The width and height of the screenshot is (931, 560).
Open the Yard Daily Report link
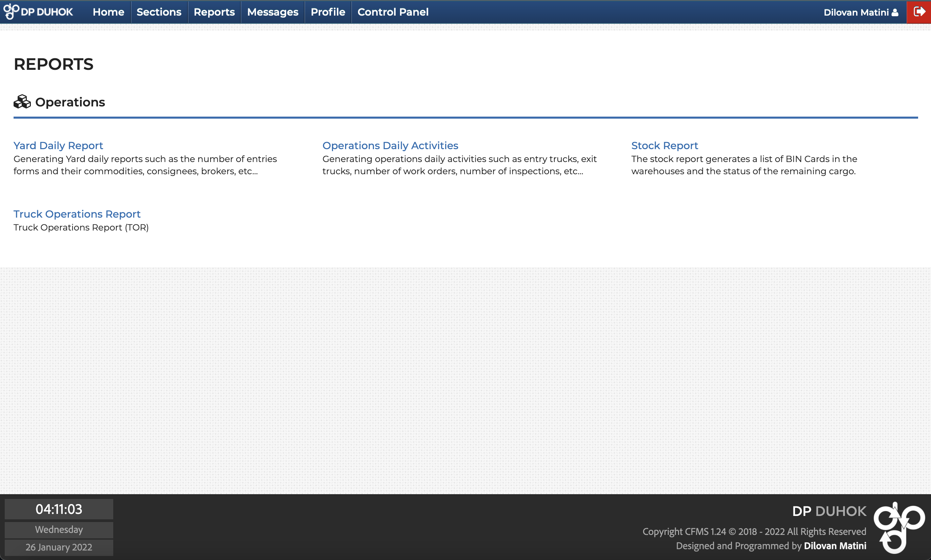(x=58, y=146)
